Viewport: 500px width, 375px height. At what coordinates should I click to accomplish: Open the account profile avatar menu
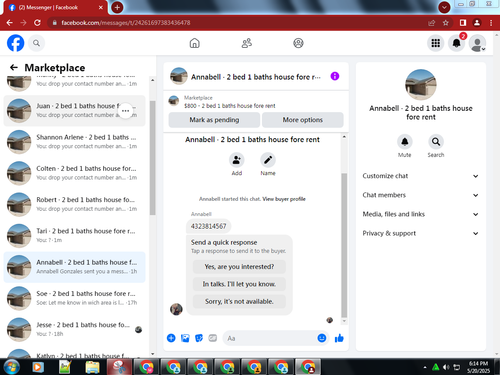477,43
